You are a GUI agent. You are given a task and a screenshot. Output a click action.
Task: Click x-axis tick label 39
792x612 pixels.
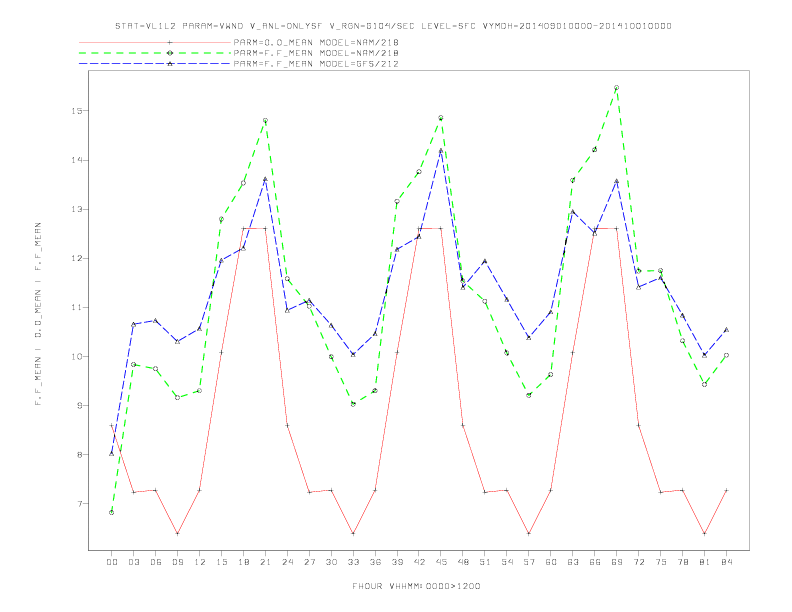[397, 562]
